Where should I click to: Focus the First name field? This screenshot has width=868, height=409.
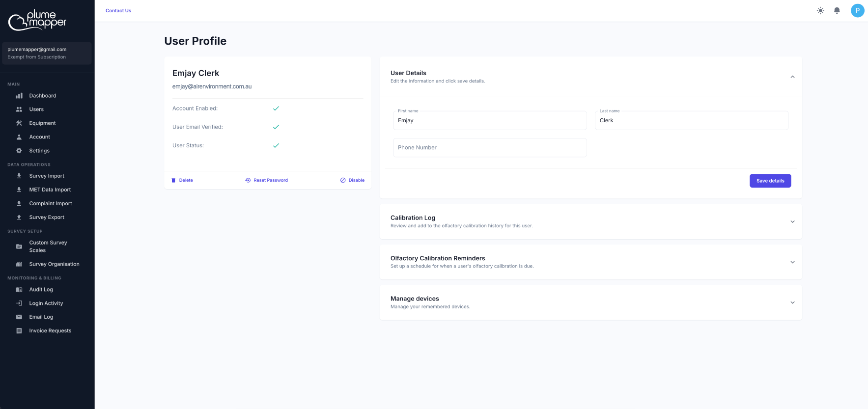coord(490,120)
